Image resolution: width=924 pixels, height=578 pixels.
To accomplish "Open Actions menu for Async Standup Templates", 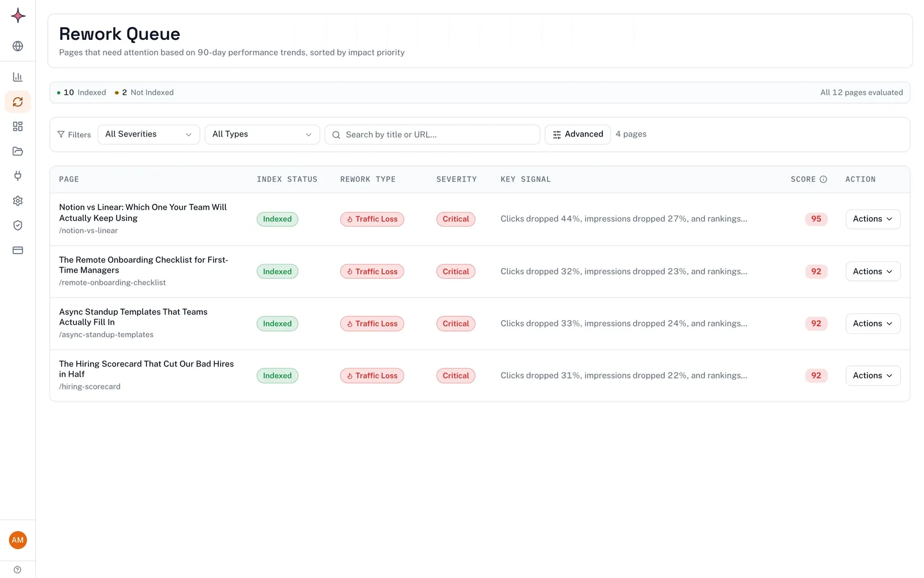I will [873, 324].
